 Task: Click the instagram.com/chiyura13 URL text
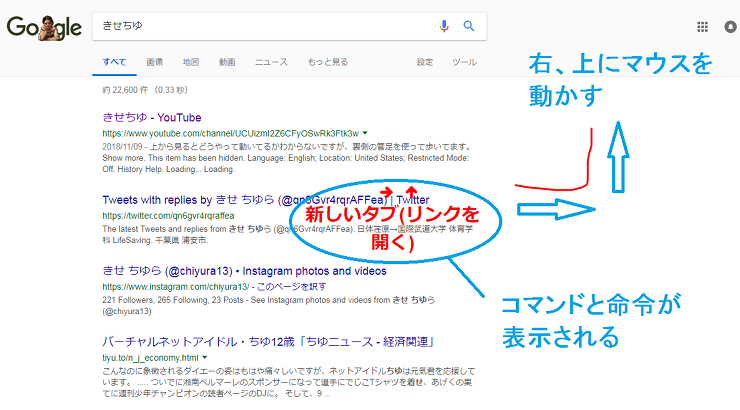[x=176, y=287]
